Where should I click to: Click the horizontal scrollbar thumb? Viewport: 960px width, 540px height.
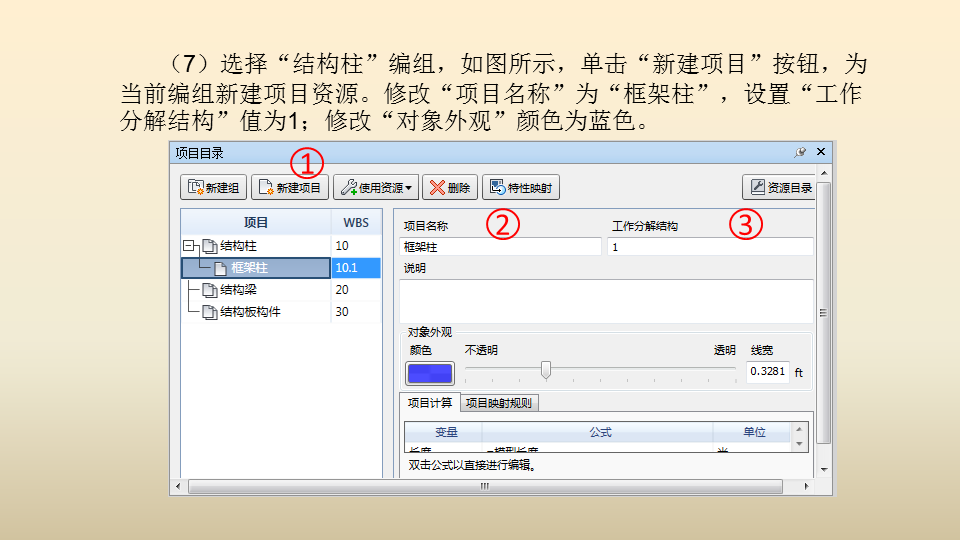(485, 486)
